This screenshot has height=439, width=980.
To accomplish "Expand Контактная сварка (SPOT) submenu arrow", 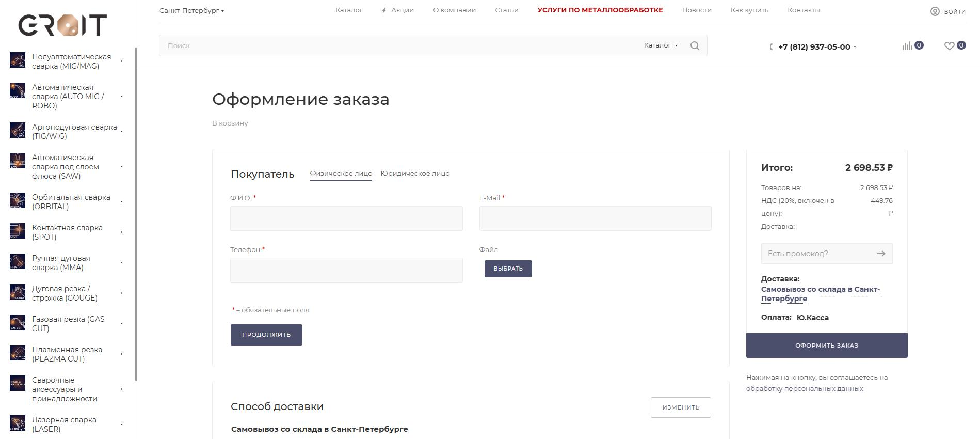I will pos(121,232).
